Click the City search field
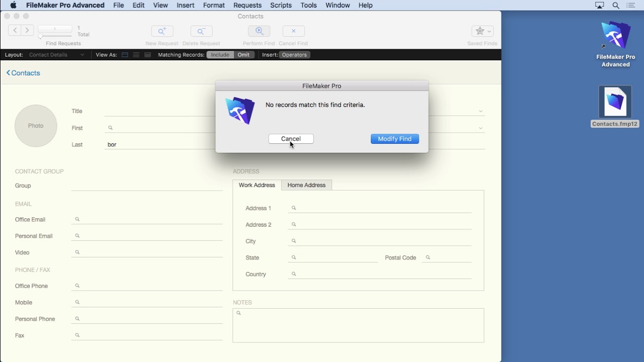This screenshot has width=644, height=362. tap(380, 241)
